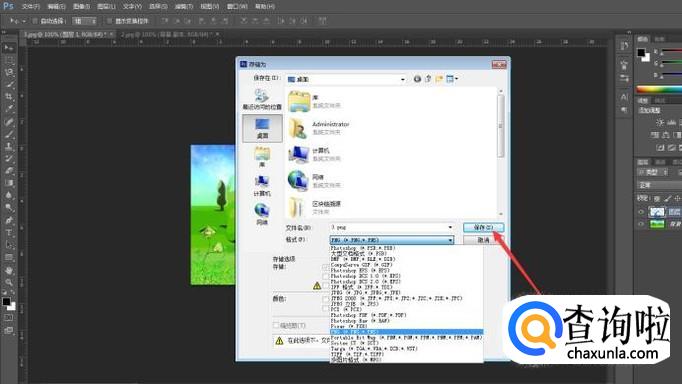682x384 pixels.
Task: Switch to the second document tab 2.jpg
Action: (167, 34)
